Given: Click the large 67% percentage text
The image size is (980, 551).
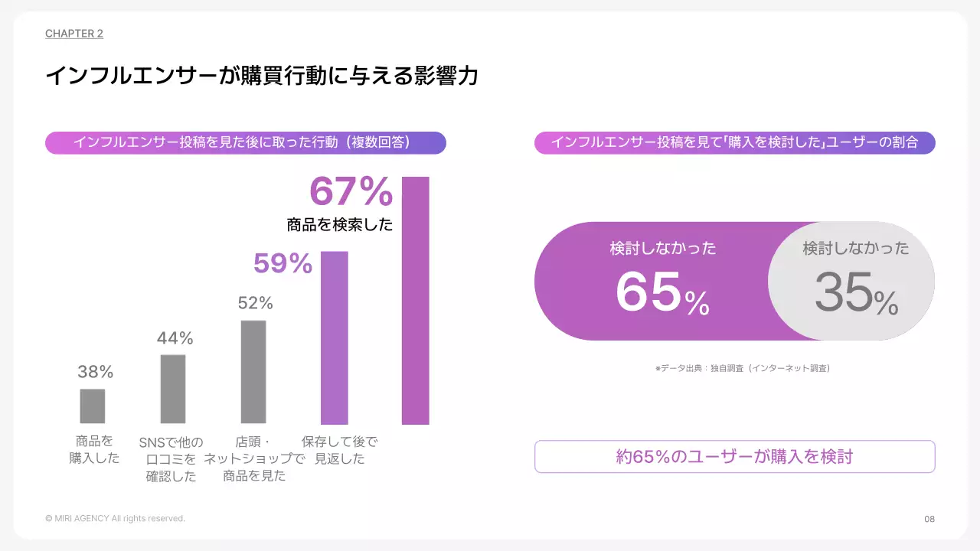Looking at the screenshot, I should 351,192.
